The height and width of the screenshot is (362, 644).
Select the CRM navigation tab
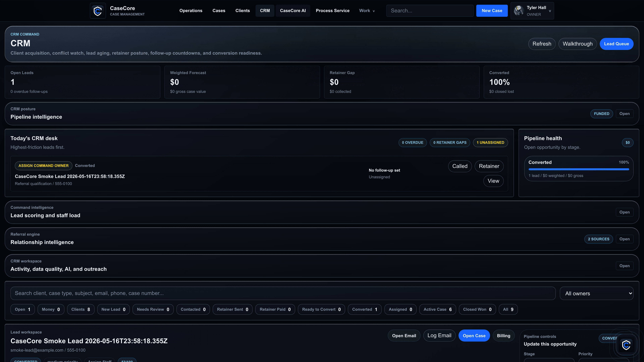[x=265, y=11]
